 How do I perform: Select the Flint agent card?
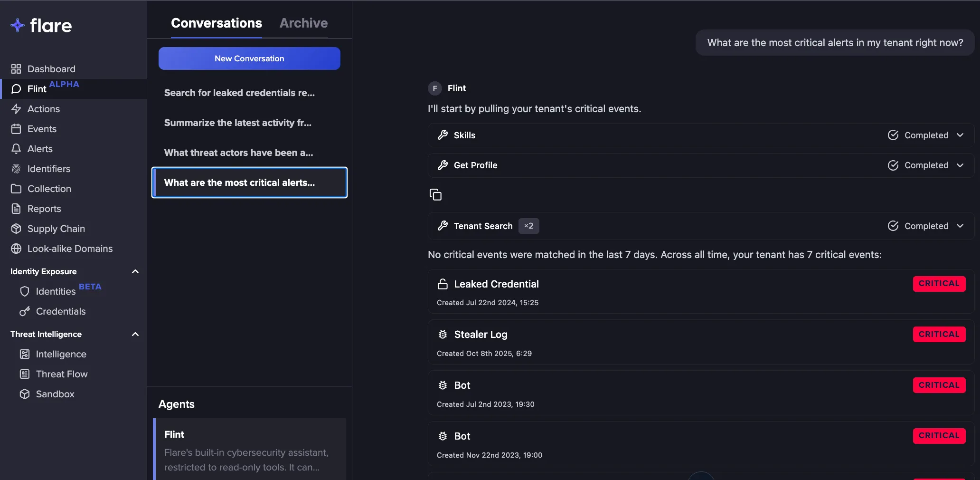pos(250,449)
